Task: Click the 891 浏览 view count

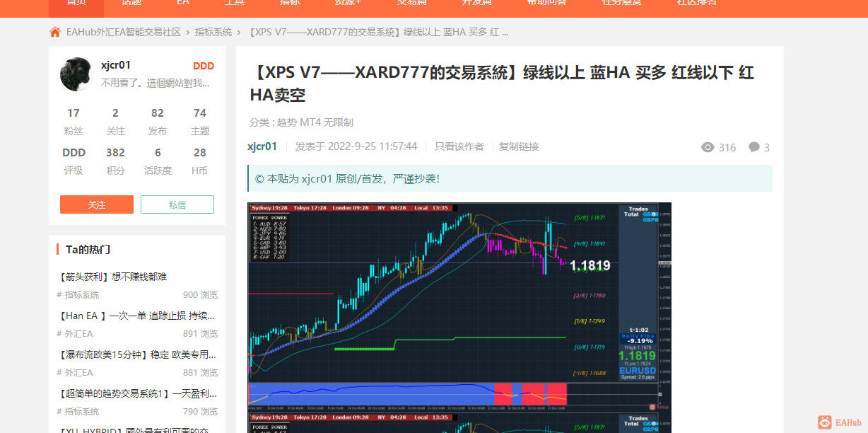Action: click(200, 334)
